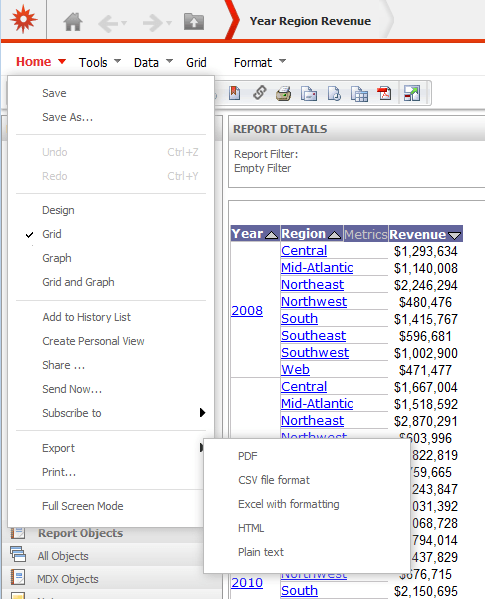Expand the Tools menu dropdown
This screenshot has height=599, width=485.
[x=100, y=62]
